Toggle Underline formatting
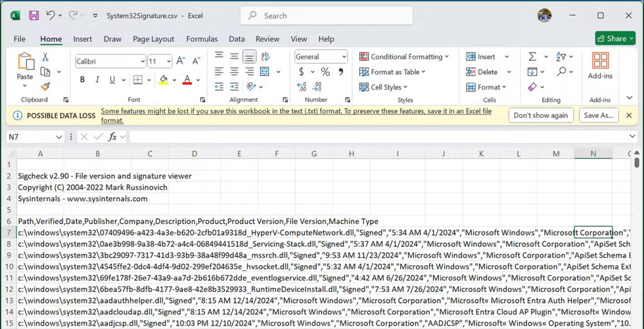This screenshot has width=644, height=329. (x=112, y=79)
